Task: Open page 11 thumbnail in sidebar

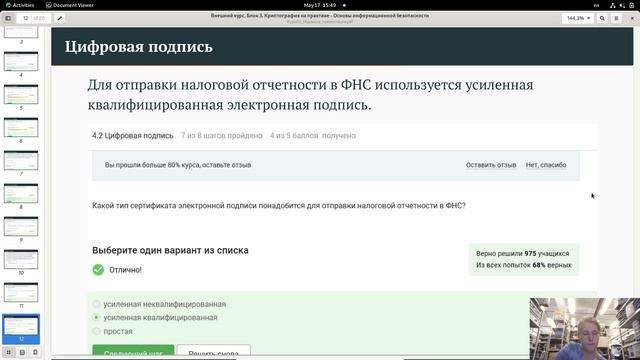Action: [x=21, y=293]
